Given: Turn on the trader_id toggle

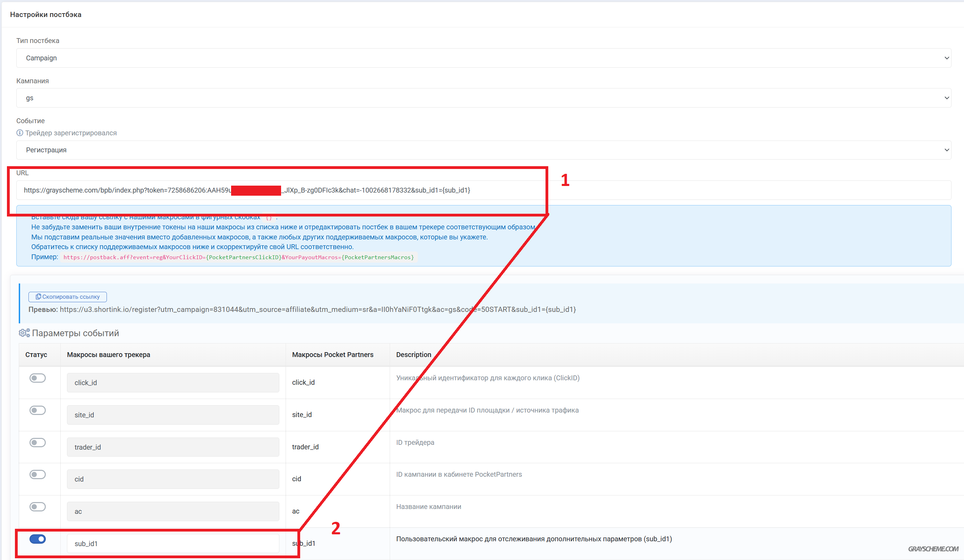Looking at the screenshot, I should [x=37, y=443].
